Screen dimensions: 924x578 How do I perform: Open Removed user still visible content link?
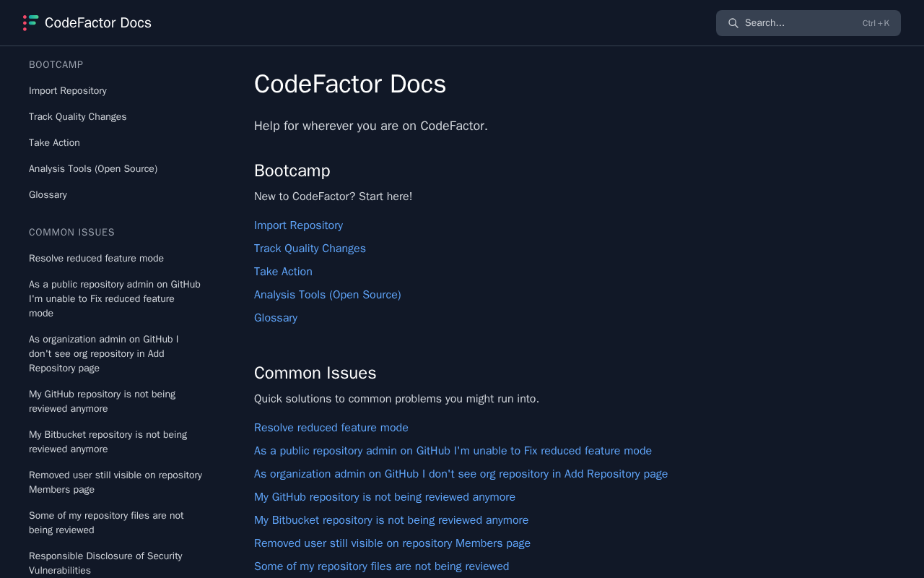point(392,543)
